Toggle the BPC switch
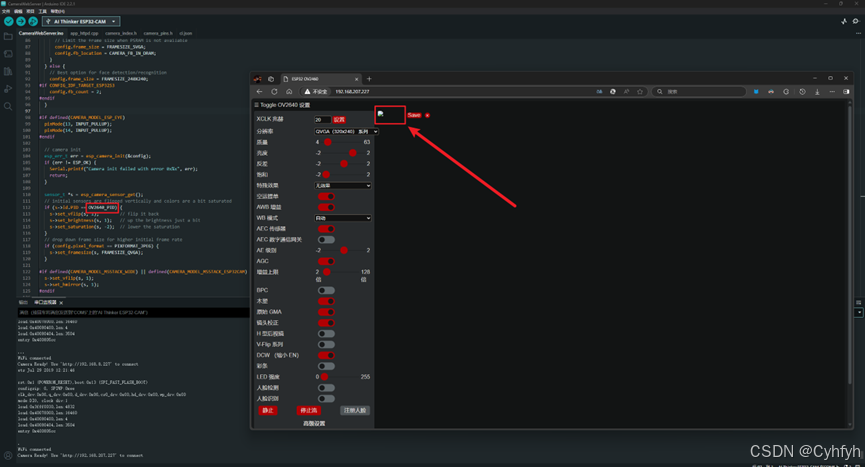This screenshot has width=865, height=467. [x=326, y=291]
